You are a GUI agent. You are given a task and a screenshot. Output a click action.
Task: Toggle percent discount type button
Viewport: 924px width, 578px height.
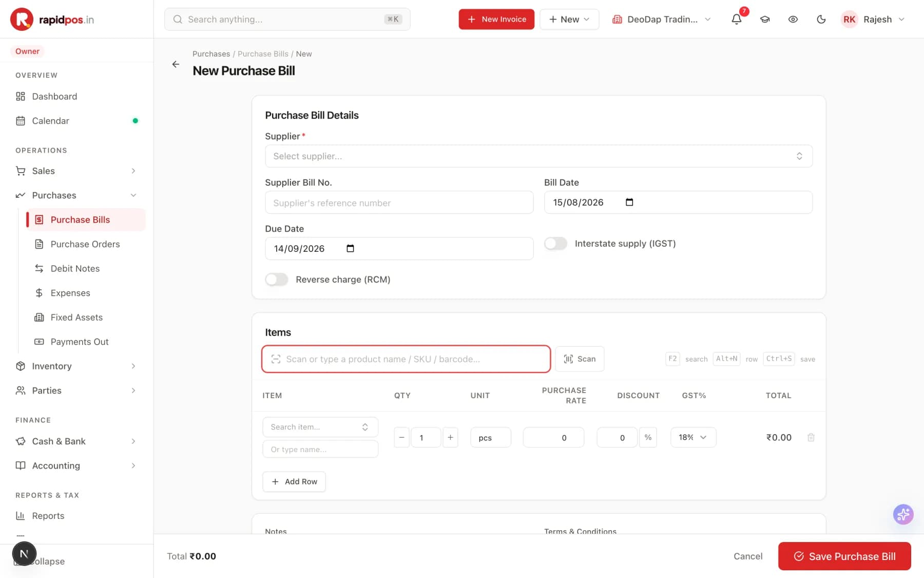click(x=648, y=437)
